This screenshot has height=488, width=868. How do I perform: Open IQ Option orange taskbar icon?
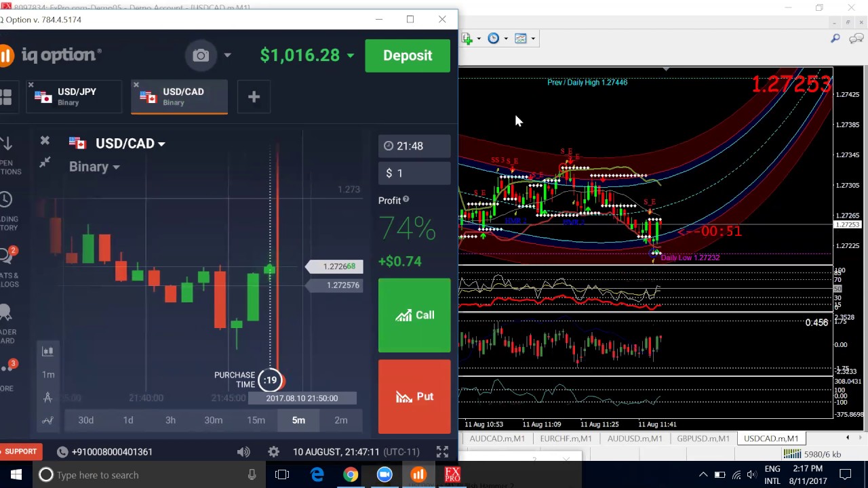(x=418, y=474)
